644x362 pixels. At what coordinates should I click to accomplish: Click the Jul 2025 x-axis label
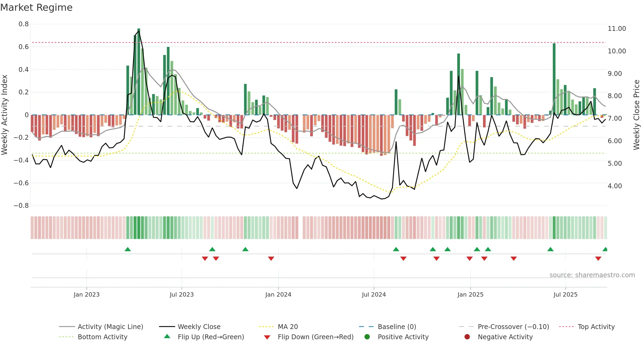(565, 294)
